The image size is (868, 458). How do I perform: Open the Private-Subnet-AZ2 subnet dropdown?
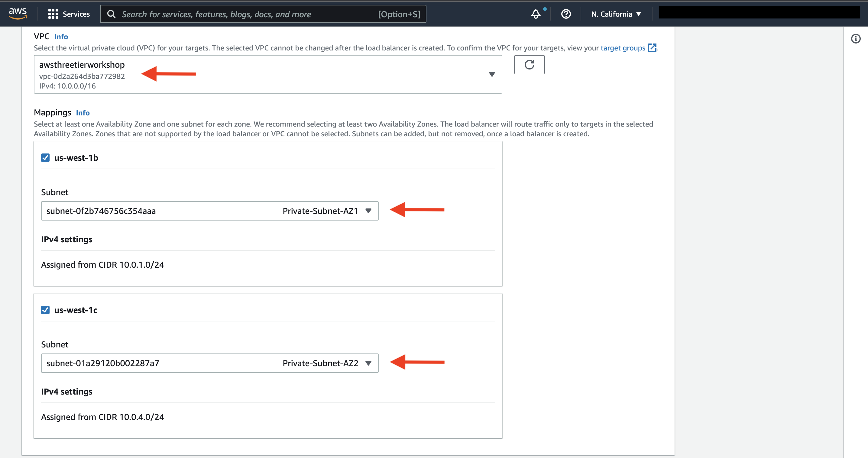209,363
